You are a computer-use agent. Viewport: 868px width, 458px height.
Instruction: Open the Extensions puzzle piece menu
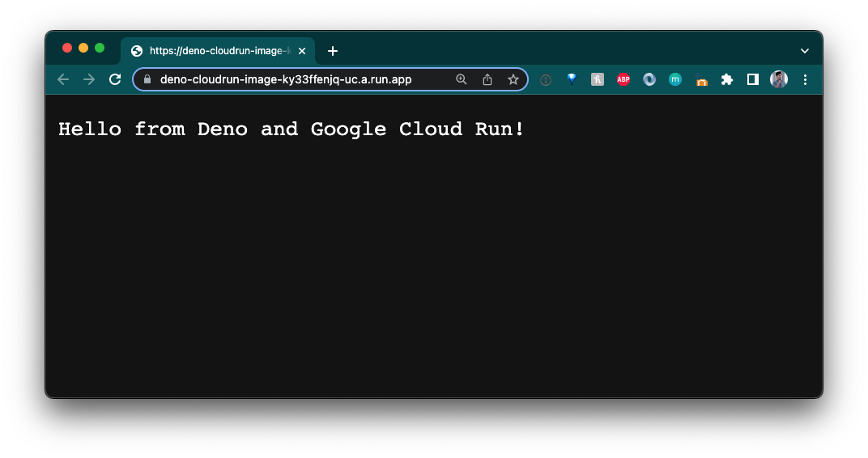tap(727, 79)
